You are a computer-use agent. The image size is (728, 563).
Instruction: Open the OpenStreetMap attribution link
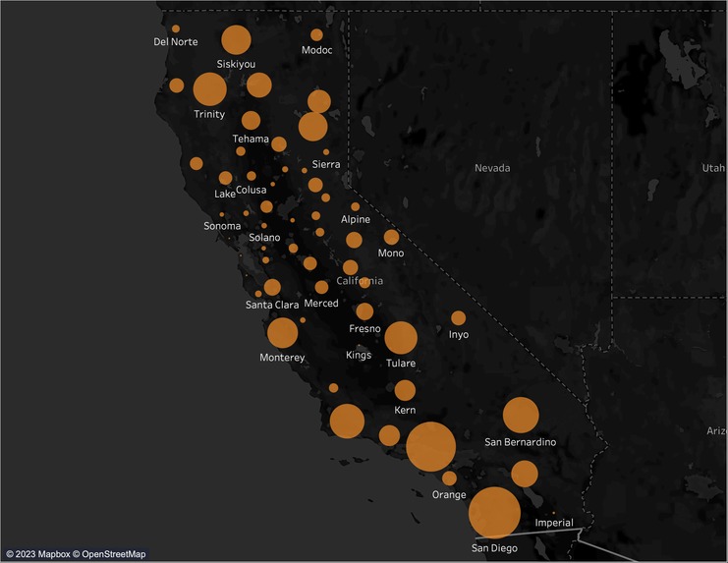pyautogui.click(x=109, y=554)
